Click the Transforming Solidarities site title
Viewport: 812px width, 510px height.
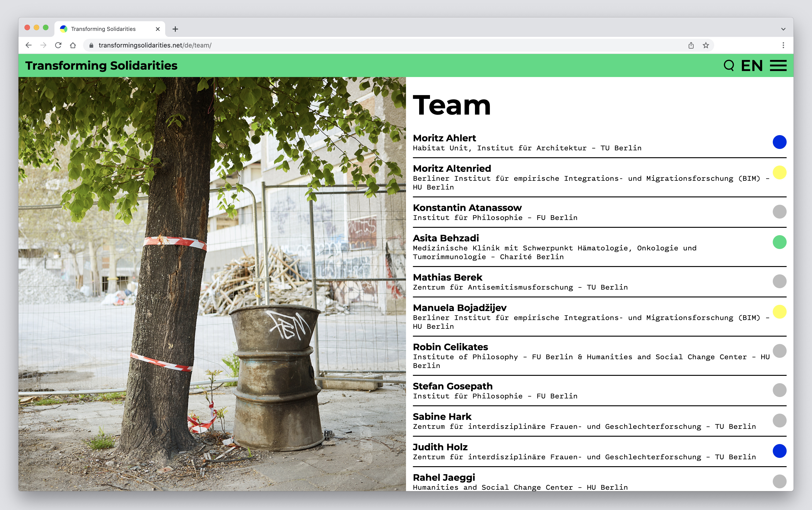pyautogui.click(x=101, y=65)
